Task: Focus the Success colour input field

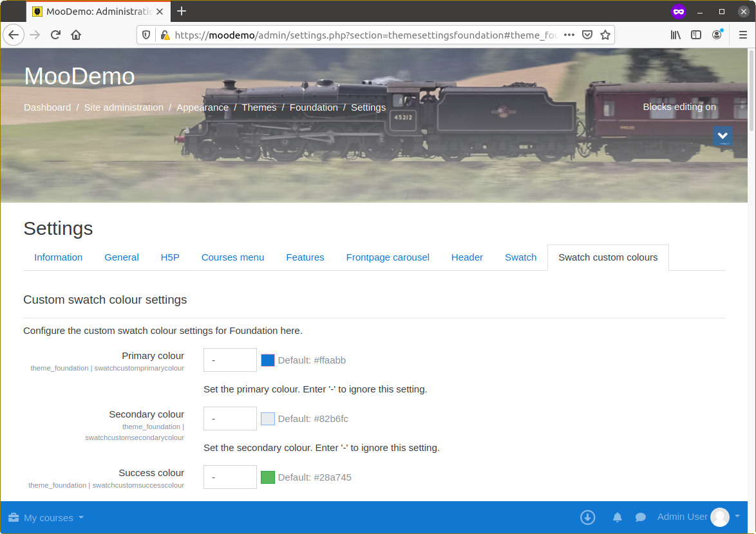Action: point(230,477)
